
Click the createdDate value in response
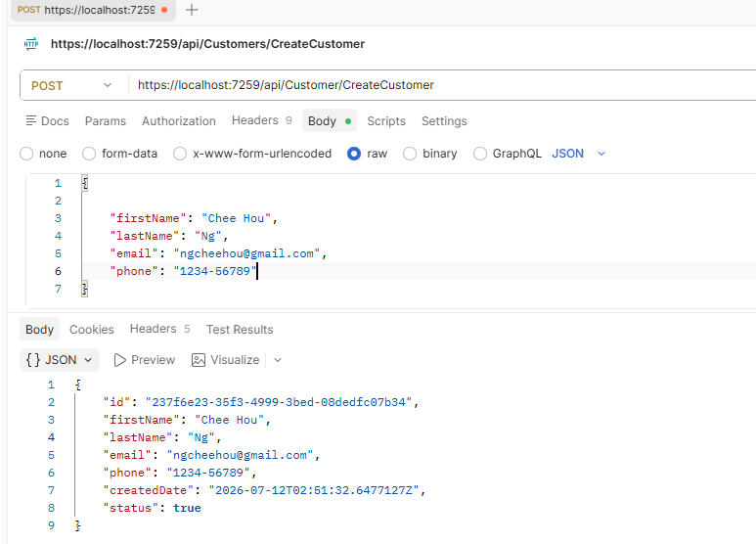[314, 490]
